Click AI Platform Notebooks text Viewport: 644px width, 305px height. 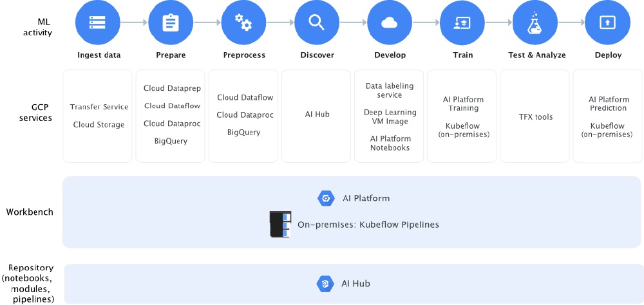click(x=390, y=143)
